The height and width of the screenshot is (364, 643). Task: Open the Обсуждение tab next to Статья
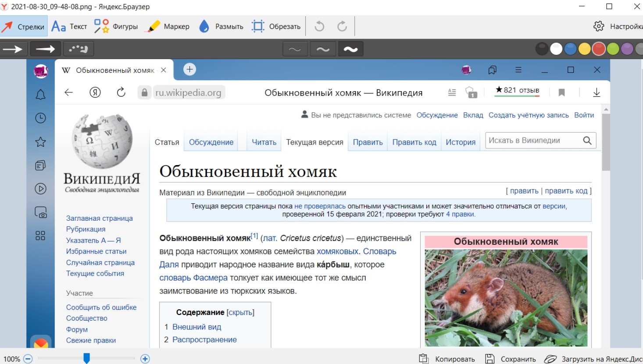[x=211, y=142]
